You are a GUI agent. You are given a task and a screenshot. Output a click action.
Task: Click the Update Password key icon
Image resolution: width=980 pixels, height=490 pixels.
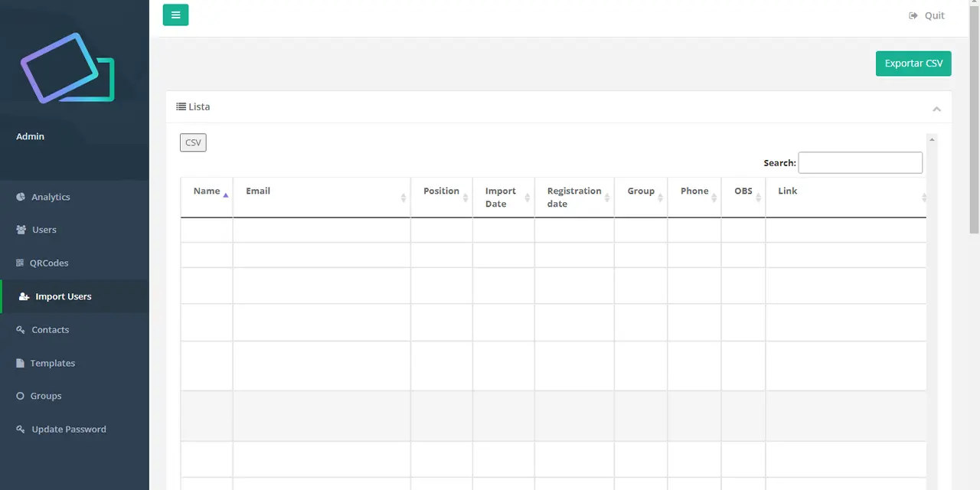[21, 430]
